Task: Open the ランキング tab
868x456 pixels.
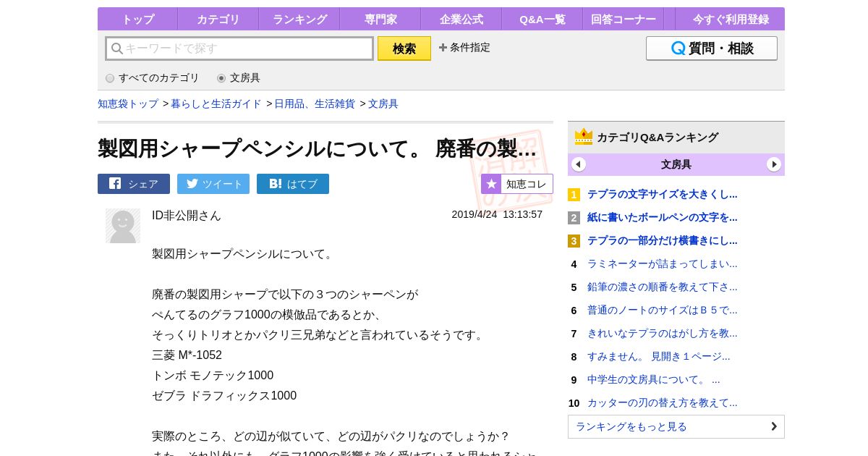Action: tap(299, 19)
